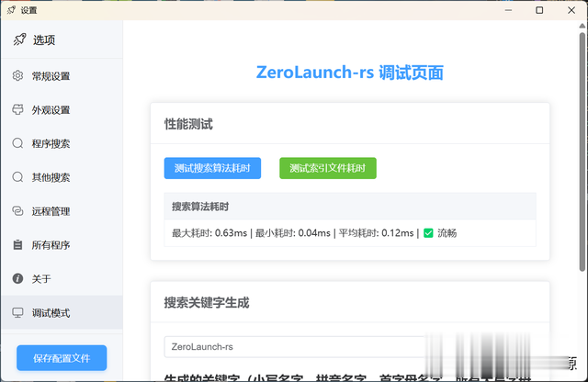Viewport: 588px width, 382px height.
Task: Click the 最小耗时: 0.04ms value
Action: pyautogui.click(x=293, y=233)
